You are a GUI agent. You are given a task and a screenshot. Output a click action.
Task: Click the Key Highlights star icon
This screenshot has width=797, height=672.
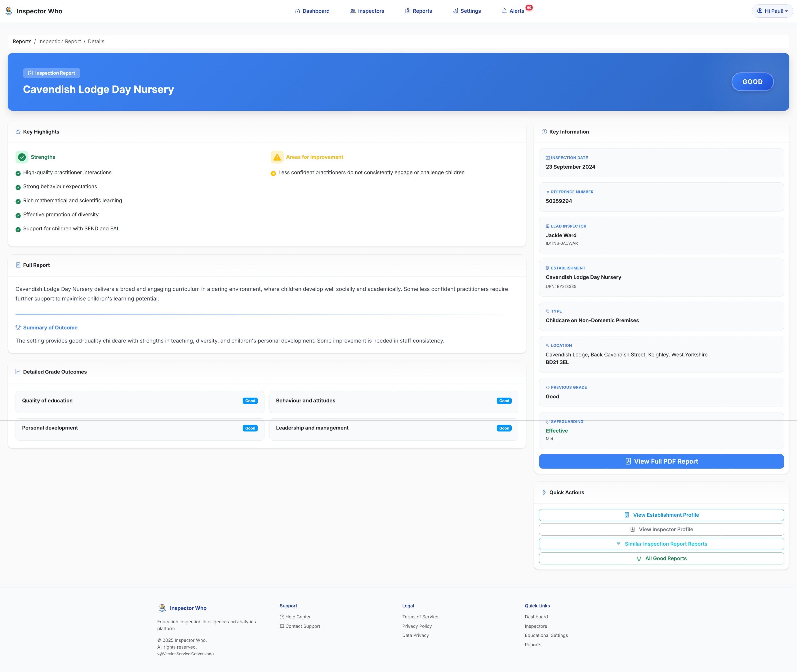pyautogui.click(x=18, y=132)
